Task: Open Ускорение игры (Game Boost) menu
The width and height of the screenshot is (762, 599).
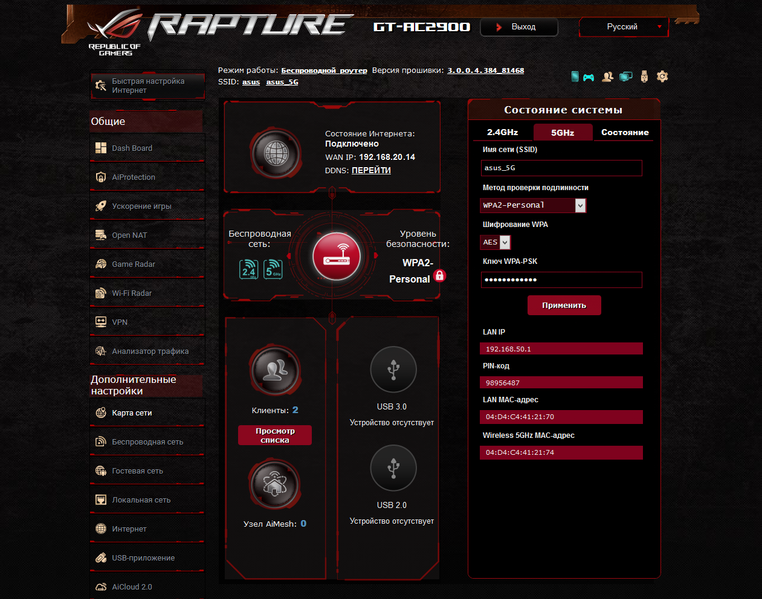Action: [x=147, y=206]
